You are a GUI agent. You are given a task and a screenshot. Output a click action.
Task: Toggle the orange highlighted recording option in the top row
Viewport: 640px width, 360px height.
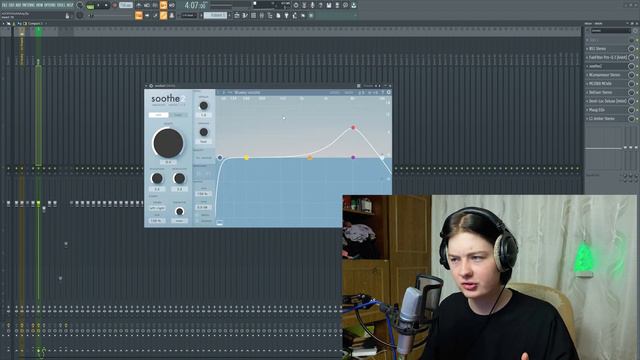[x=163, y=5]
